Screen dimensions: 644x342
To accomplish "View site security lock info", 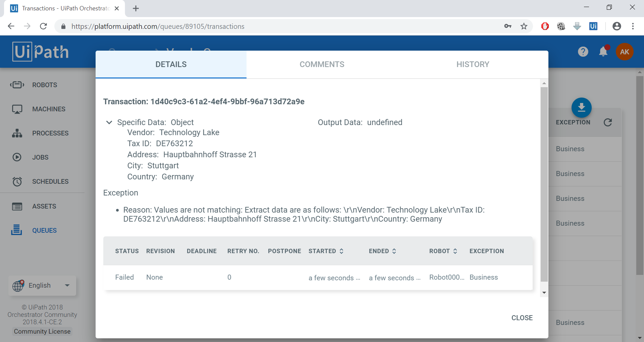I will click(63, 26).
